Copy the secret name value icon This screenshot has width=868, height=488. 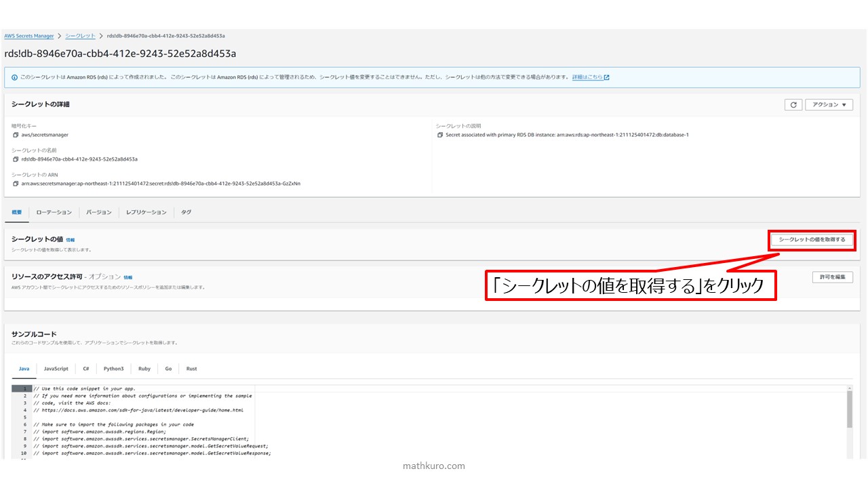(15, 159)
